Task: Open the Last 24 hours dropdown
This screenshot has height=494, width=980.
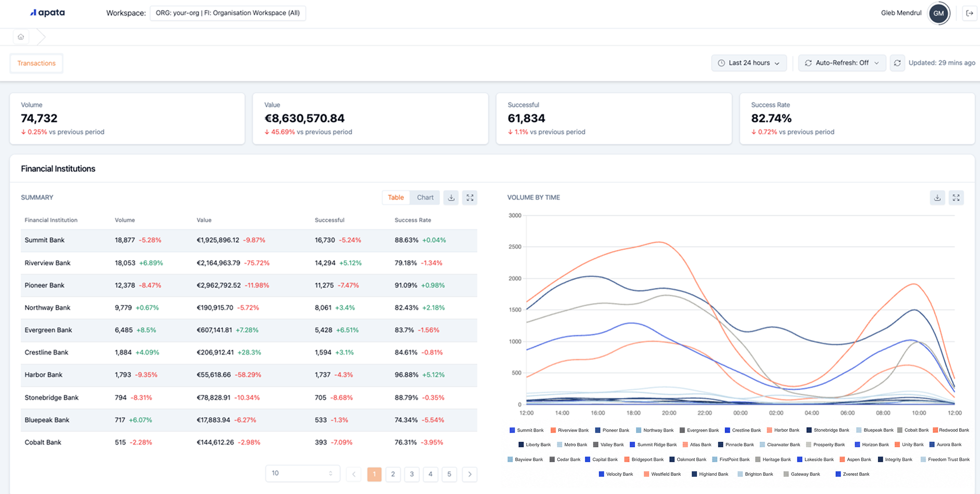Action: coord(749,63)
